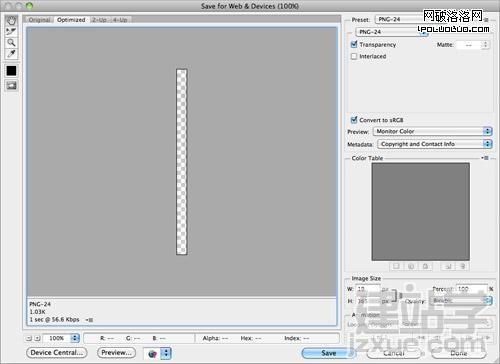Click the Device Central button
The height and width of the screenshot is (364, 500).
(x=57, y=353)
